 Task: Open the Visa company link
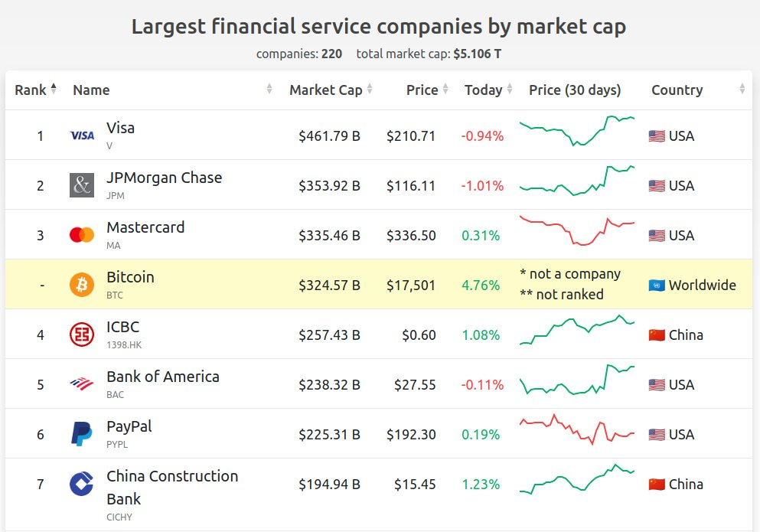(121, 128)
